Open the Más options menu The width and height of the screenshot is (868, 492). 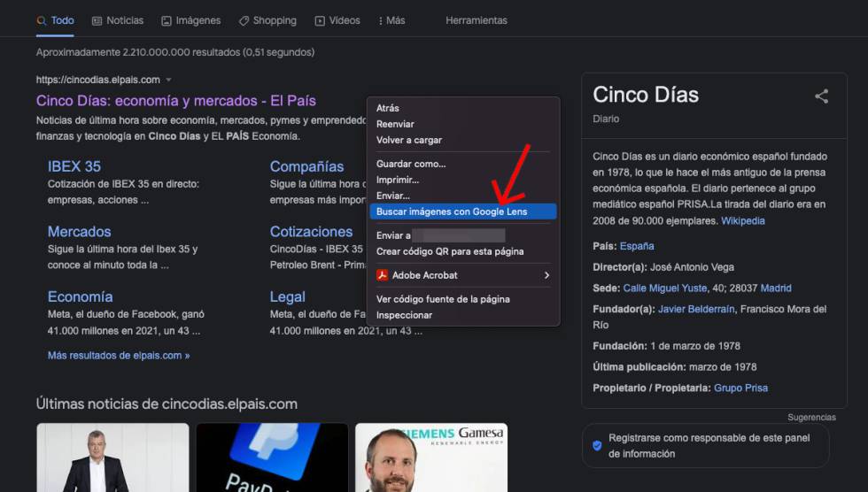[x=391, y=20]
